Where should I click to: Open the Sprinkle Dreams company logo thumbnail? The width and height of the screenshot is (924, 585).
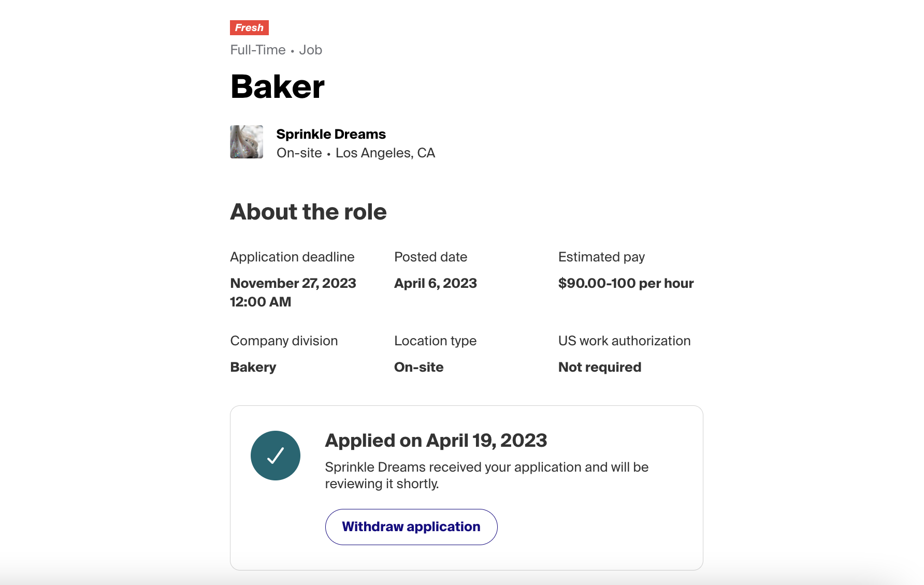coord(247,142)
